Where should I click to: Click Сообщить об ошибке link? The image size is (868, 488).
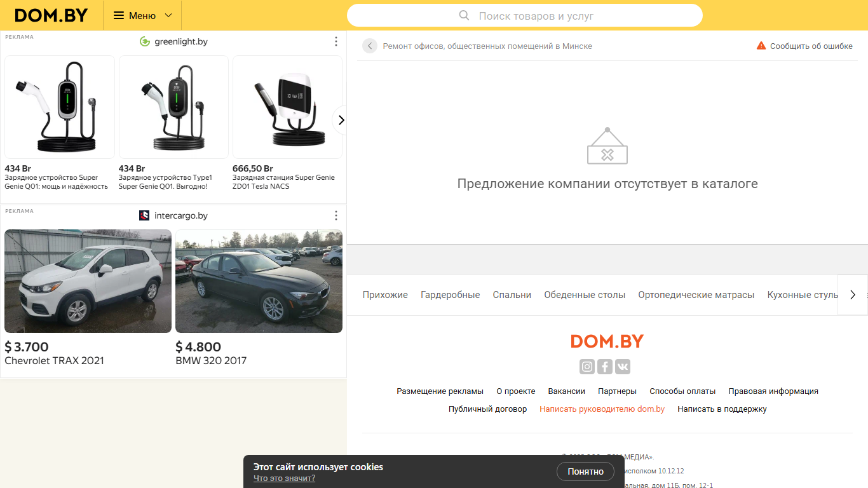(811, 46)
